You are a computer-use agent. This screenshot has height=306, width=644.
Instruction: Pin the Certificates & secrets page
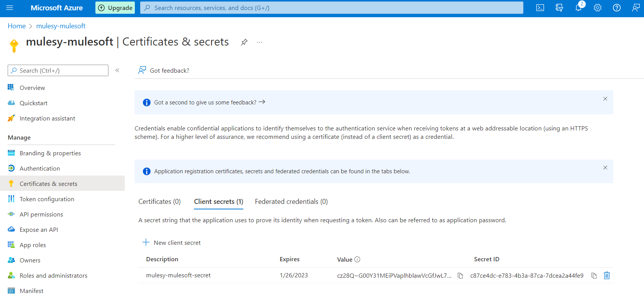click(x=244, y=42)
